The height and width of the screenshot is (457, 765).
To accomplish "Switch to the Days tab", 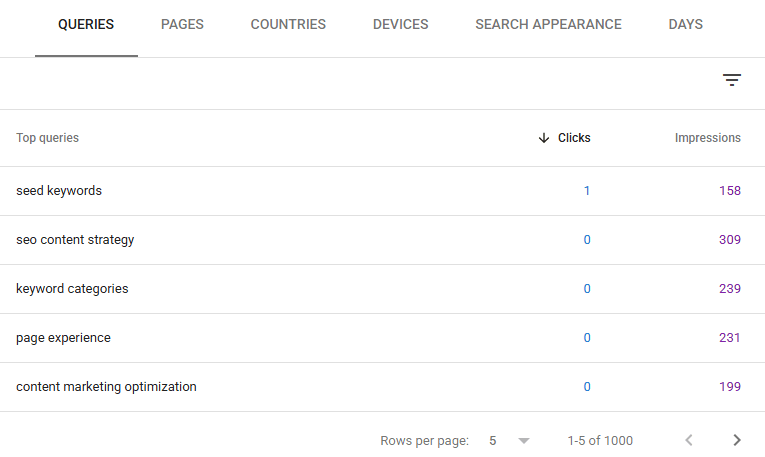I will pos(685,24).
